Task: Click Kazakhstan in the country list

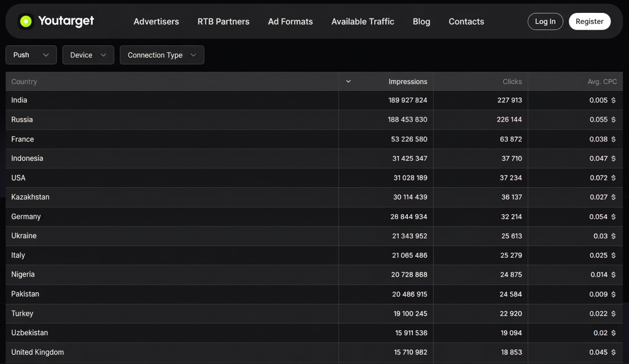Action: click(30, 197)
